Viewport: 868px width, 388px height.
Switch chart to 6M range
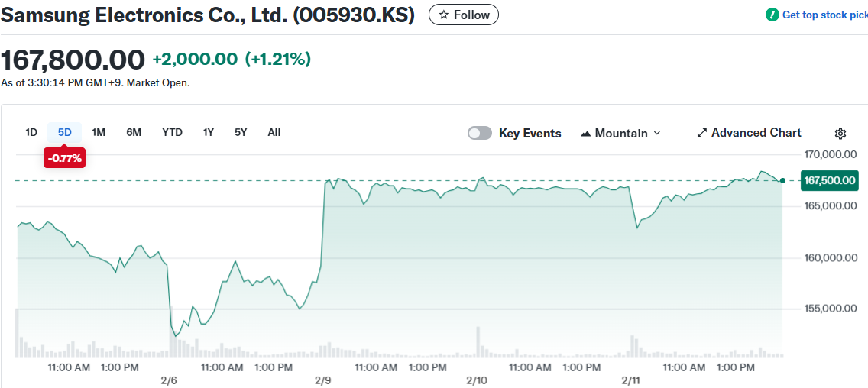[x=134, y=132]
